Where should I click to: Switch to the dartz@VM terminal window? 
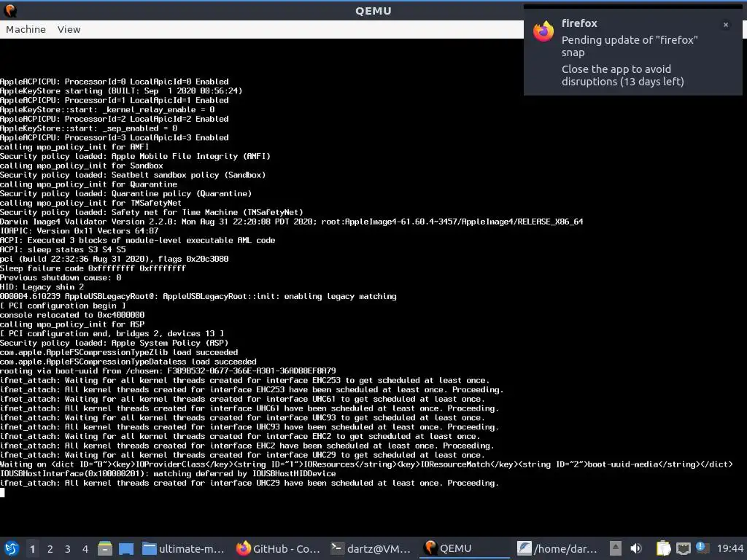(371, 548)
